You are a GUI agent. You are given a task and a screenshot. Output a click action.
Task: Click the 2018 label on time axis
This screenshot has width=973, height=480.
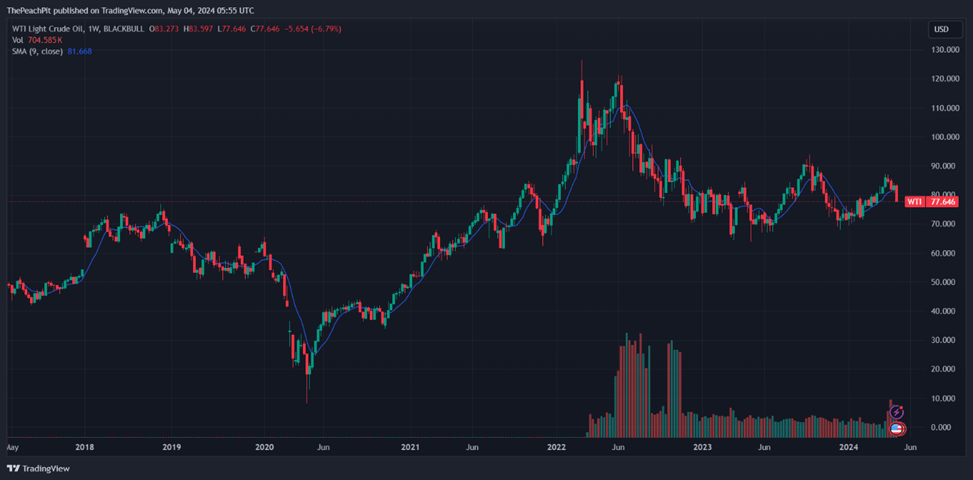point(85,447)
